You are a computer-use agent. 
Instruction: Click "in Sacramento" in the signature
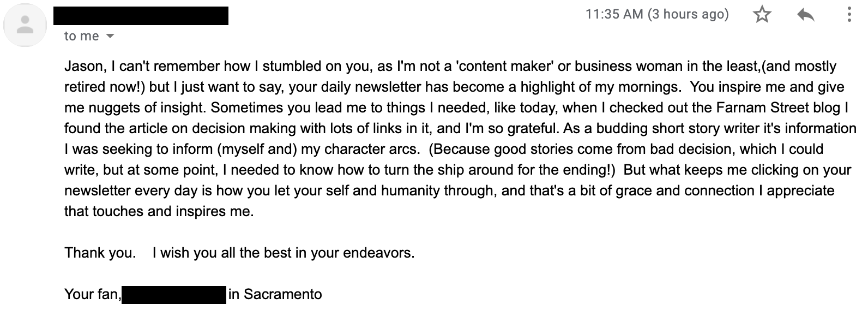[x=275, y=295]
